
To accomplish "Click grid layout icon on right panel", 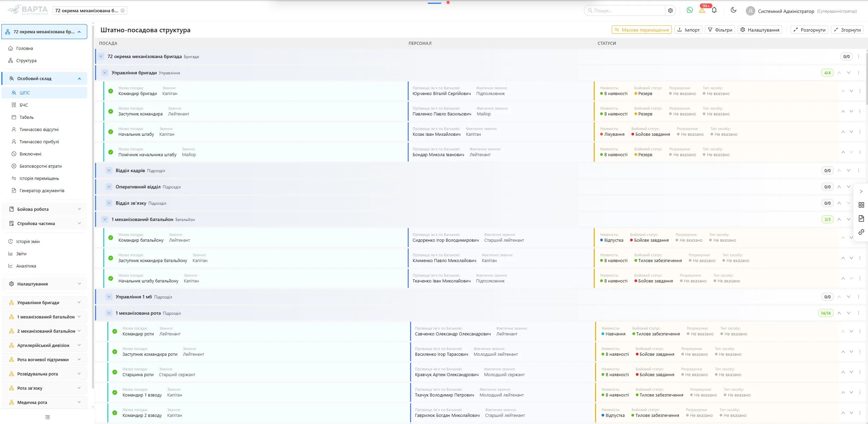I will tap(861, 205).
